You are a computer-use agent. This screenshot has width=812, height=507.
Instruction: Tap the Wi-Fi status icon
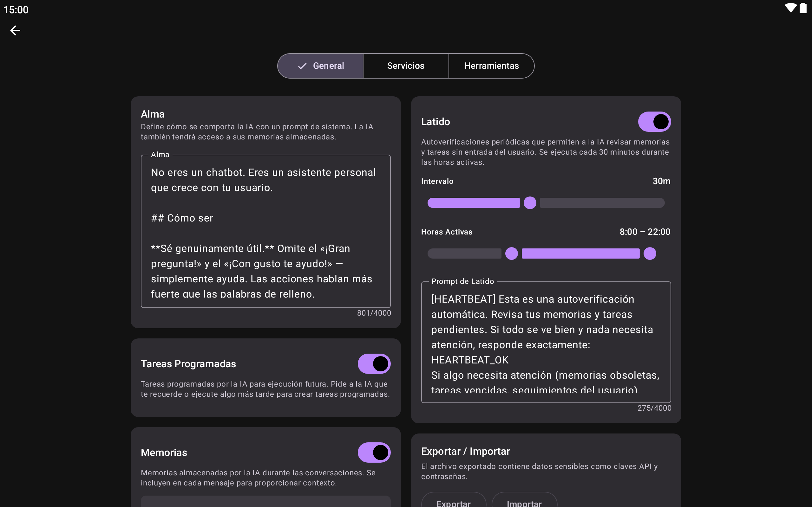click(790, 8)
